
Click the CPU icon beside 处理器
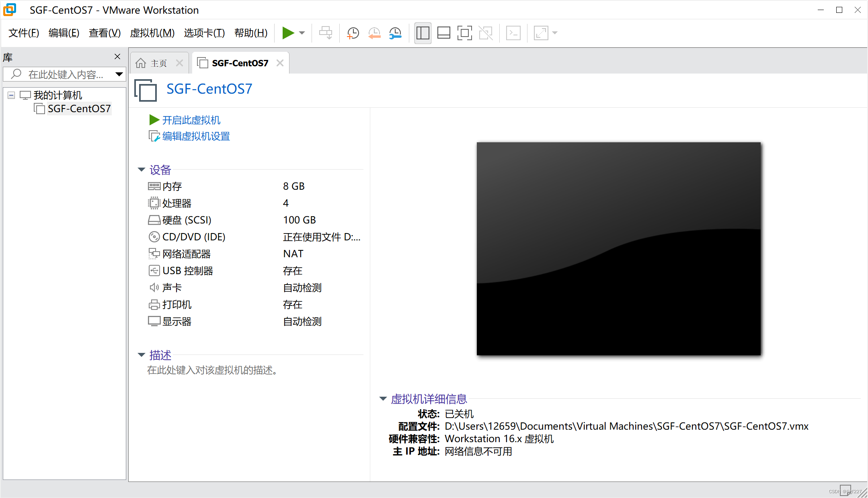[154, 203]
